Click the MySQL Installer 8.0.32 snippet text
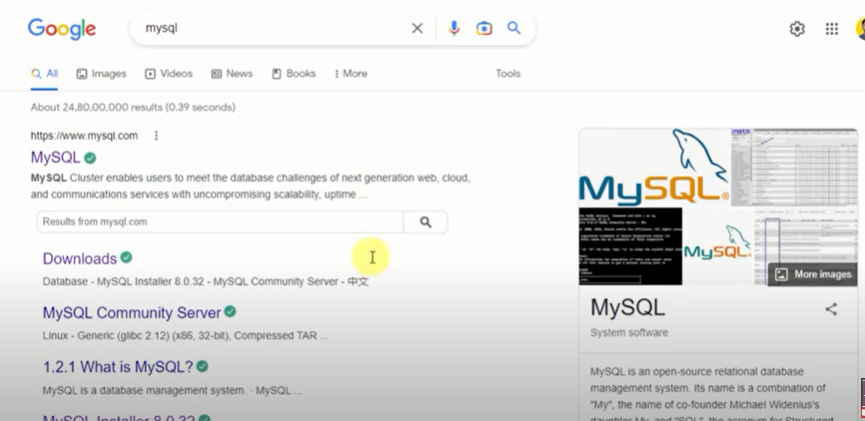The width and height of the screenshot is (865, 421). pos(205,281)
